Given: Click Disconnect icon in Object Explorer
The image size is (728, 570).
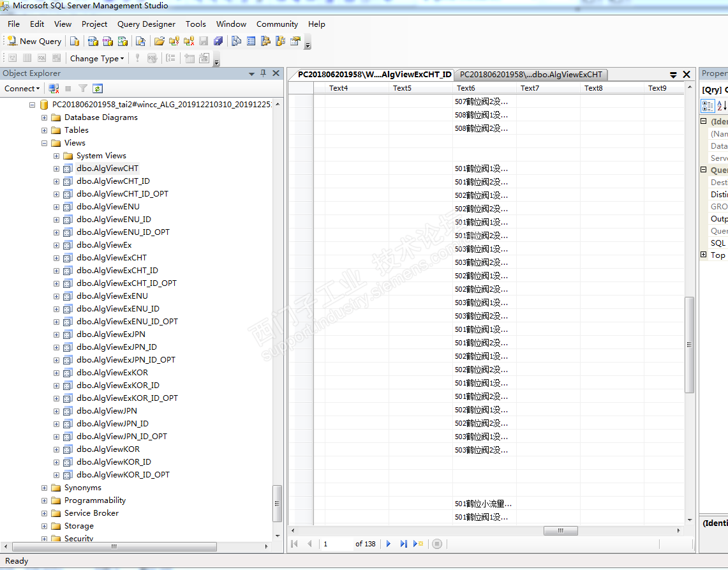Looking at the screenshot, I should (54, 88).
